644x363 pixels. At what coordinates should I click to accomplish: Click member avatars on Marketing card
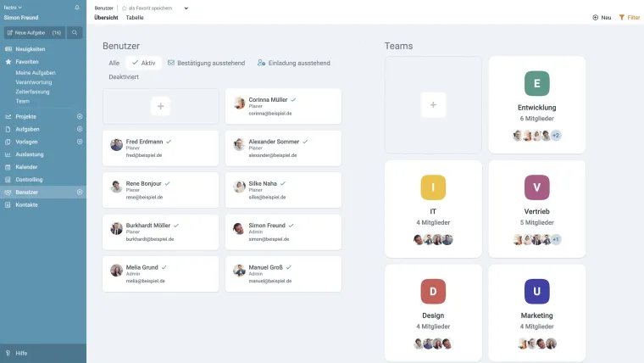[x=536, y=343]
